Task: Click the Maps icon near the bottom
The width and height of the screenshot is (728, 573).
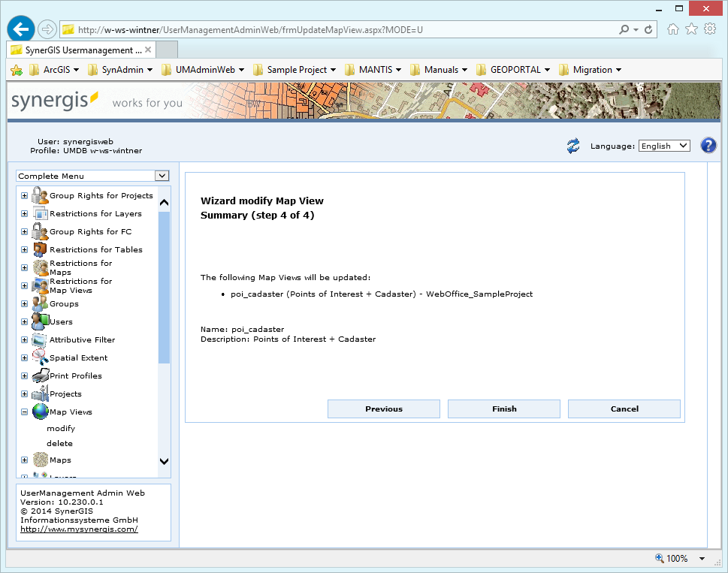Action: click(x=41, y=459)
